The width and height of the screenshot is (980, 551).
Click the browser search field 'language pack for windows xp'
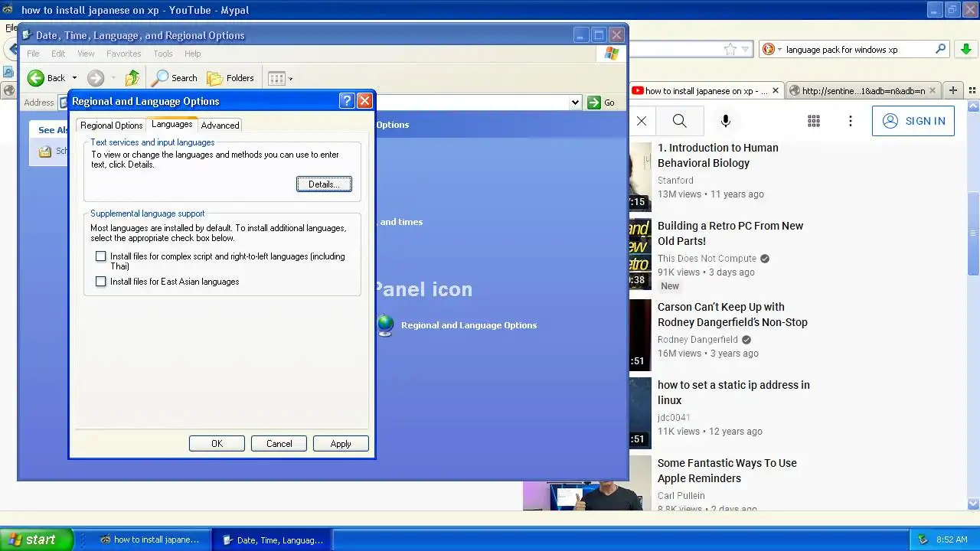(856, 49)
